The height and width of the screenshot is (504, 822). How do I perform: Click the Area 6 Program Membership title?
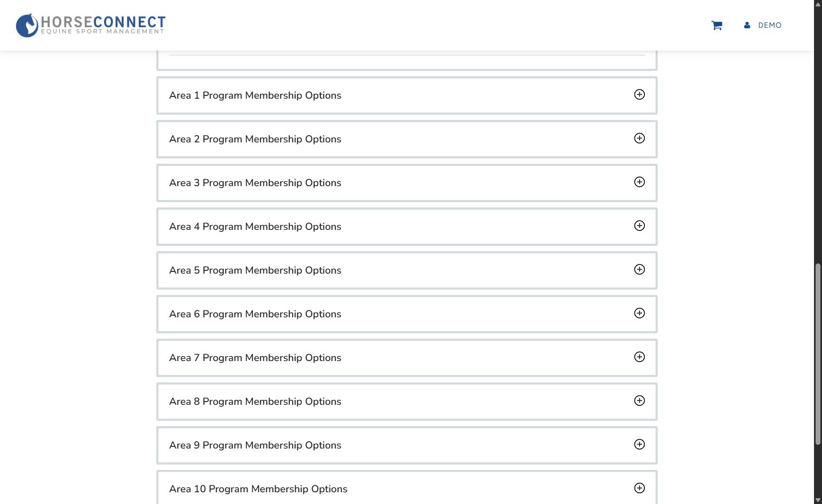255,314
